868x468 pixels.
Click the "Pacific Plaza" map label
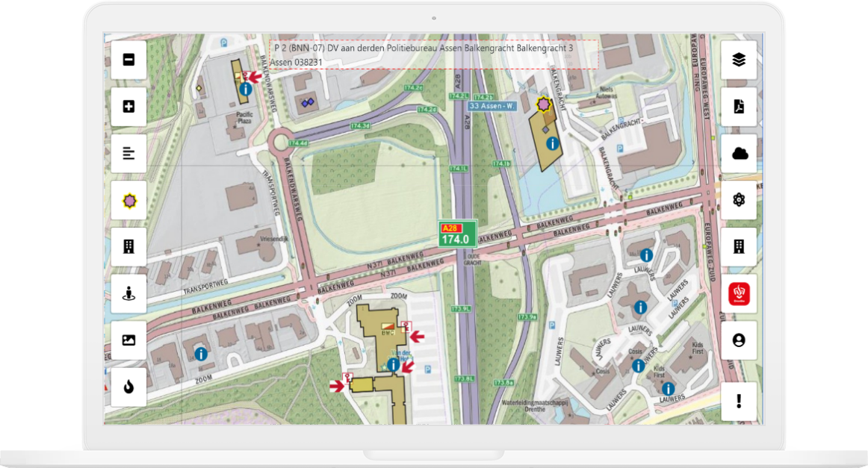tap(244, 117)
